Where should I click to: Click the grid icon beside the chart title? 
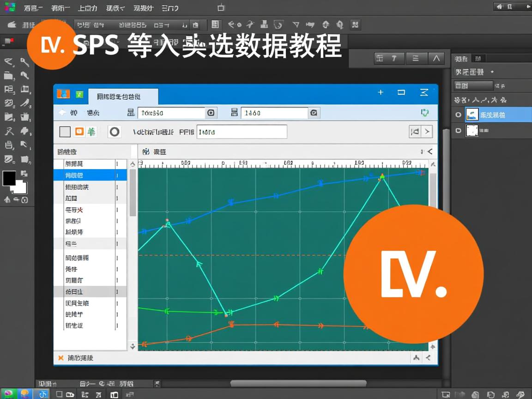pos(145,151)
